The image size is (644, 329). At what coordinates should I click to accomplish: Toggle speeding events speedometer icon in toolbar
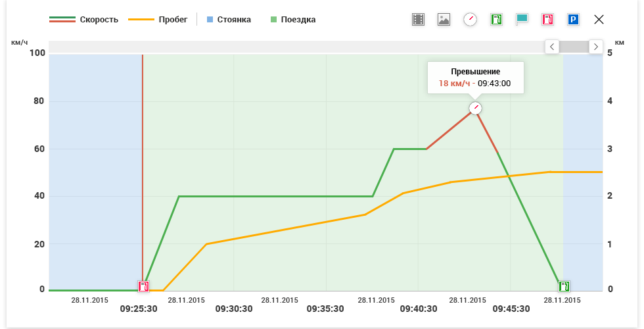coord(470,20)
